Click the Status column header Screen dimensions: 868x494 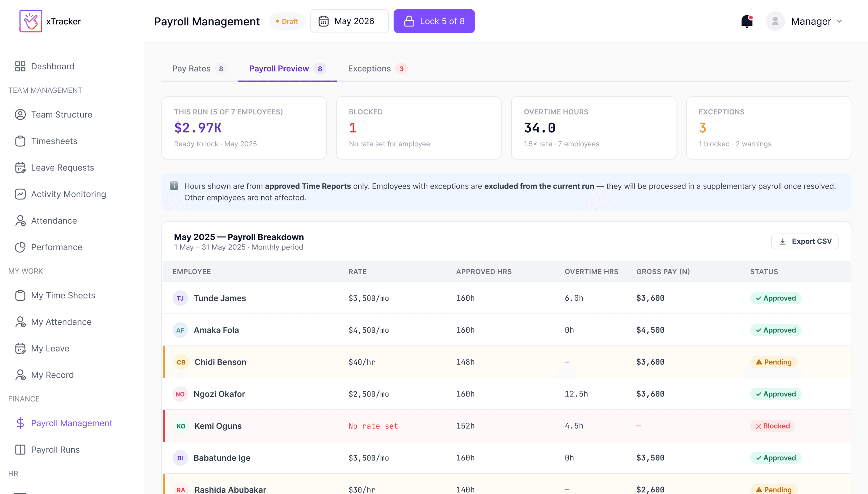764,271
